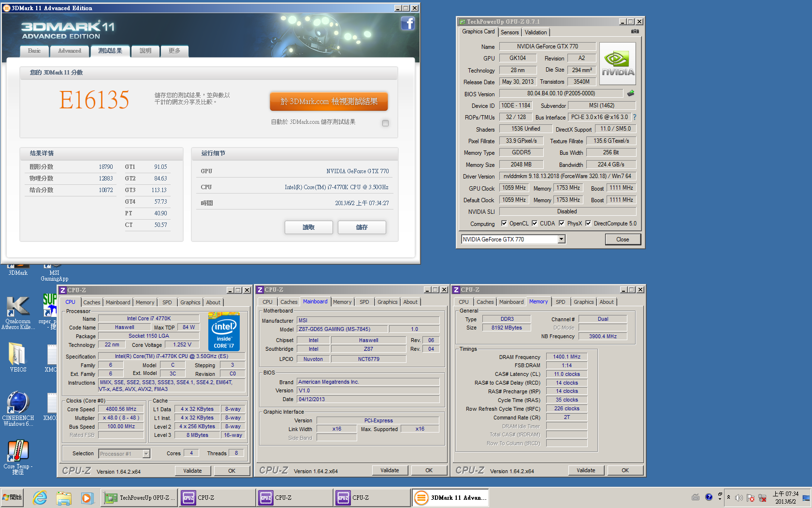Click the Bus Interface question mark in GPU-Z

tap(634, 117)
